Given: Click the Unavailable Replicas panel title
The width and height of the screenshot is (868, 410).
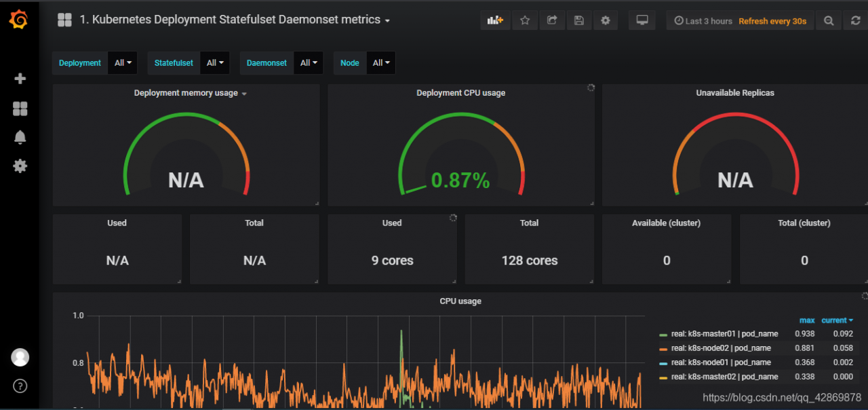Looking at the screenshot, I should click(x=735, y=93).
